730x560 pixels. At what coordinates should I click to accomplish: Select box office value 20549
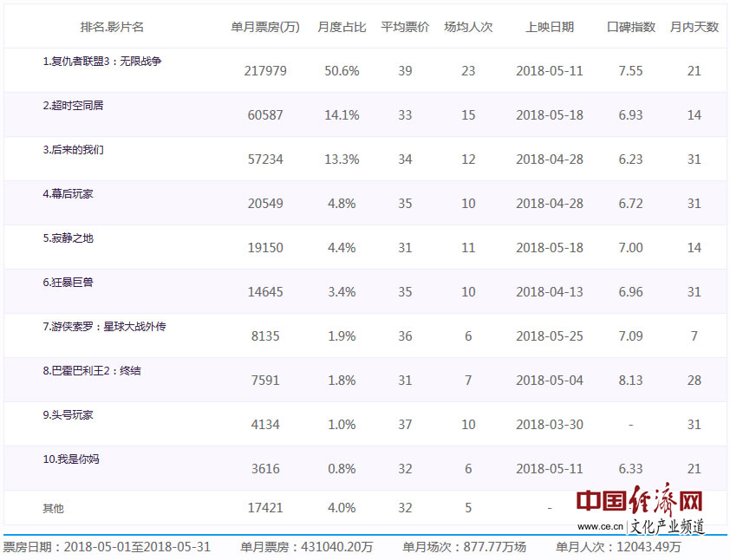coord(265,204)
